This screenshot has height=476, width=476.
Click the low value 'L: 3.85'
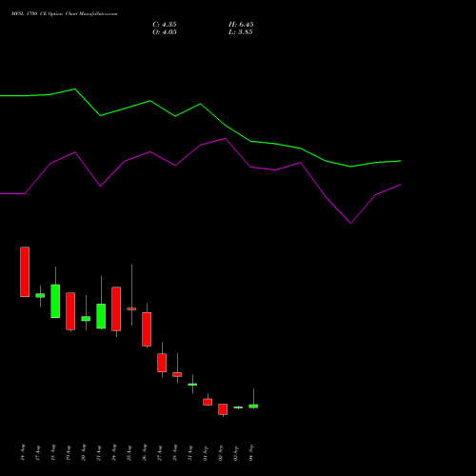click(x=241, y=32)
